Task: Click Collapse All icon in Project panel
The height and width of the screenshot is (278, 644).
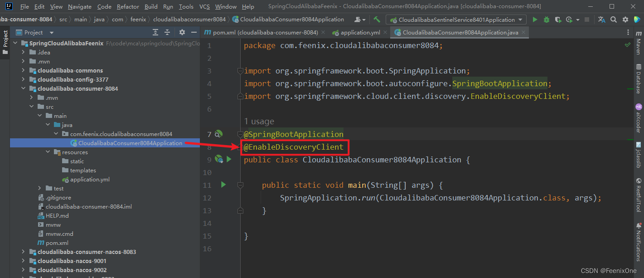Action: click(167, 32)
